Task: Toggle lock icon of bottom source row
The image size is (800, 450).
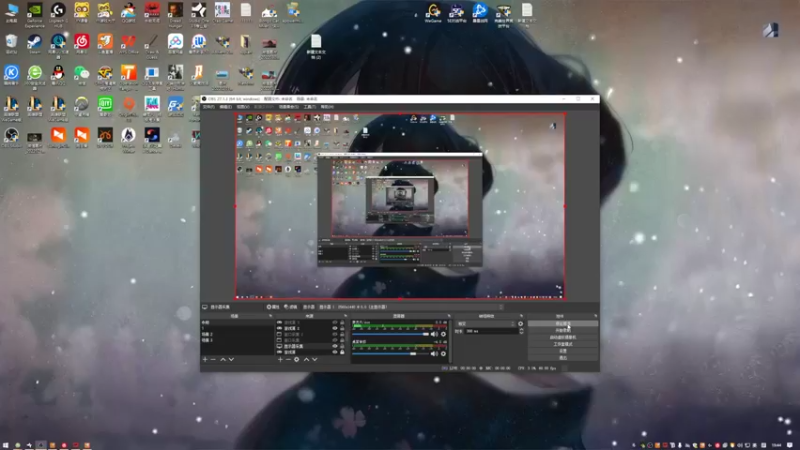Action: pos(342,352)
